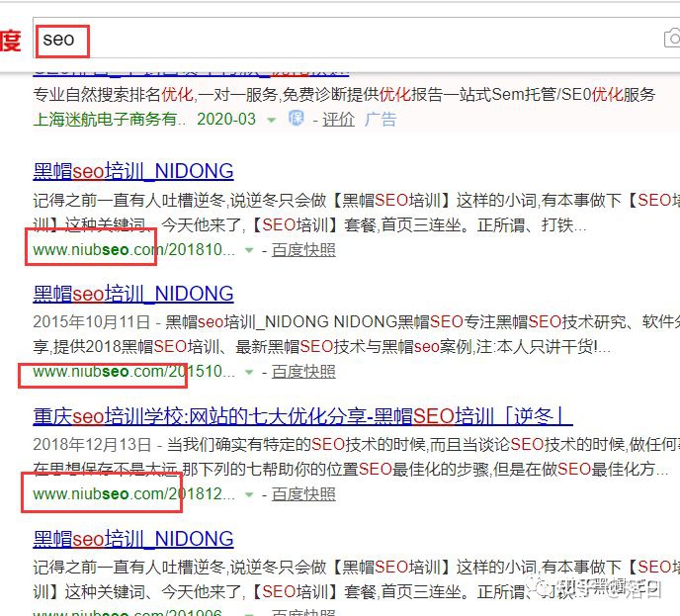Open last 黑帽seo培训_NIDONG result title
The width and height of the screenshot is (680, 616).
coord(133,539)
